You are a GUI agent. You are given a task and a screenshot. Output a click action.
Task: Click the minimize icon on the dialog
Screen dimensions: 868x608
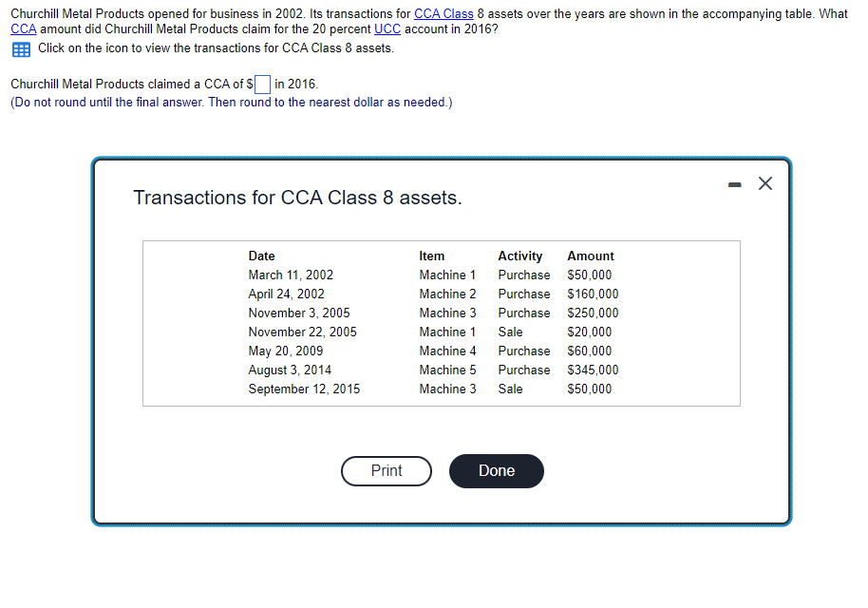coord(734,183)
